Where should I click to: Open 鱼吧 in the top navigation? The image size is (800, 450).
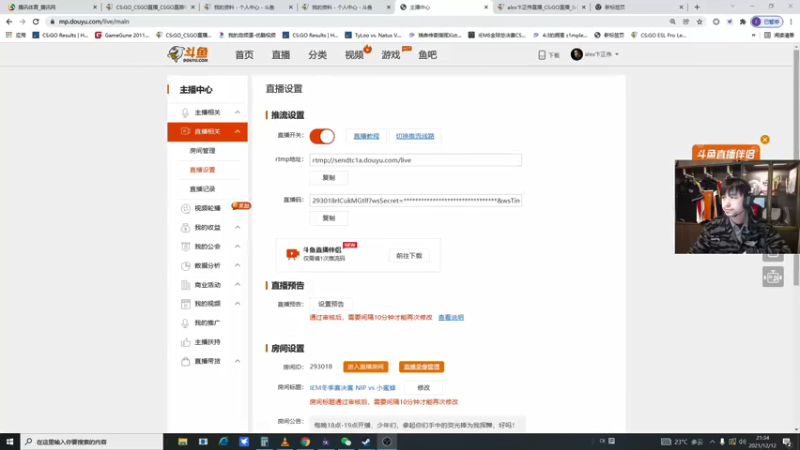428,55
